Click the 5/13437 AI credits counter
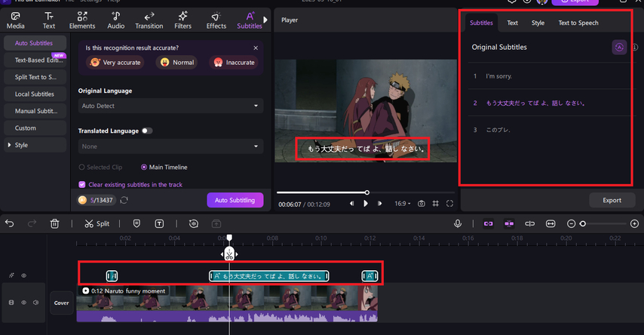Image resolution: width=644 pixels, height=335 pixels. 97,200
